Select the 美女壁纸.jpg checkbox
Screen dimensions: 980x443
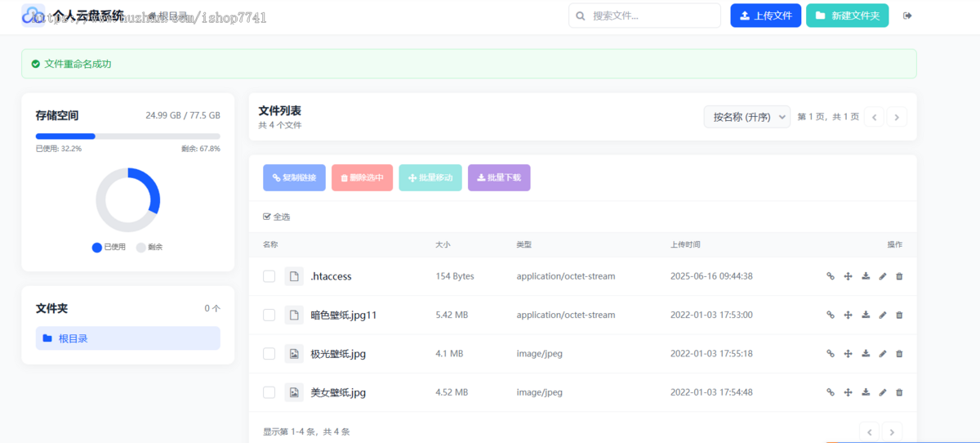tap(269, 392)
